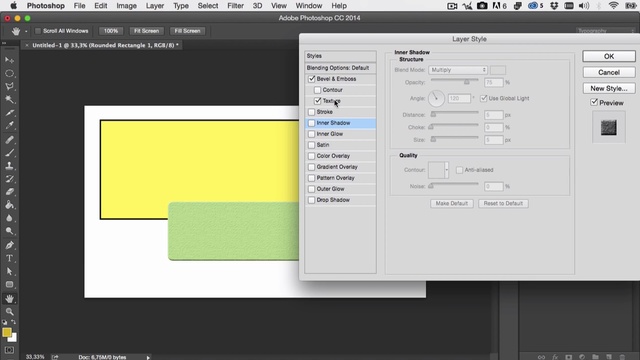The width and height of the screenshot is (640, 360).
Task: Select the Horizontal Type tool
Action: (x=9, y=258)
